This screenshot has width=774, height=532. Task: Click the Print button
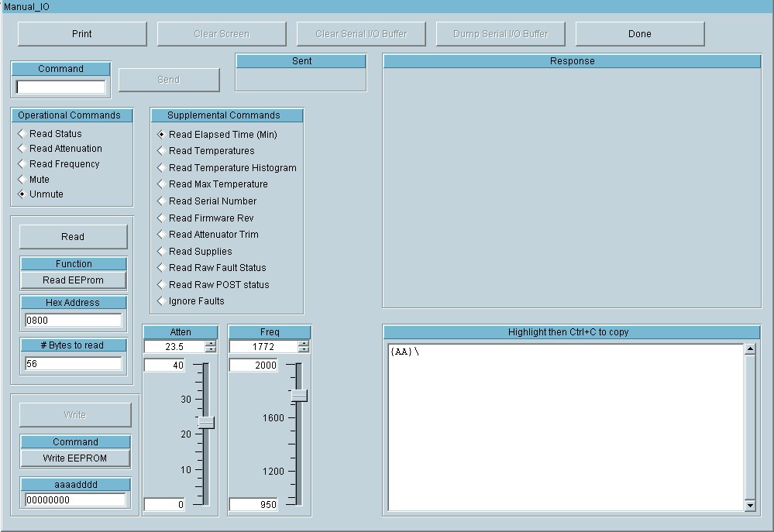(x=82, y=34)
